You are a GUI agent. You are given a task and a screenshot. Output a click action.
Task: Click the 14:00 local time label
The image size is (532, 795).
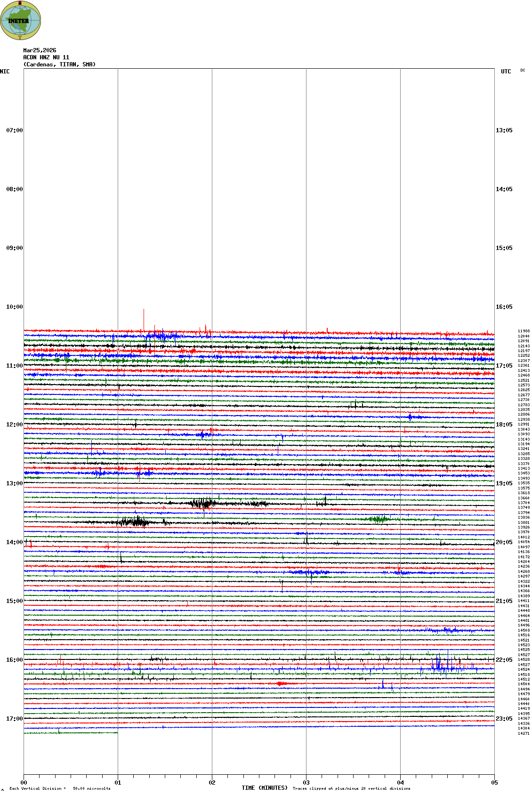(14, 542)
